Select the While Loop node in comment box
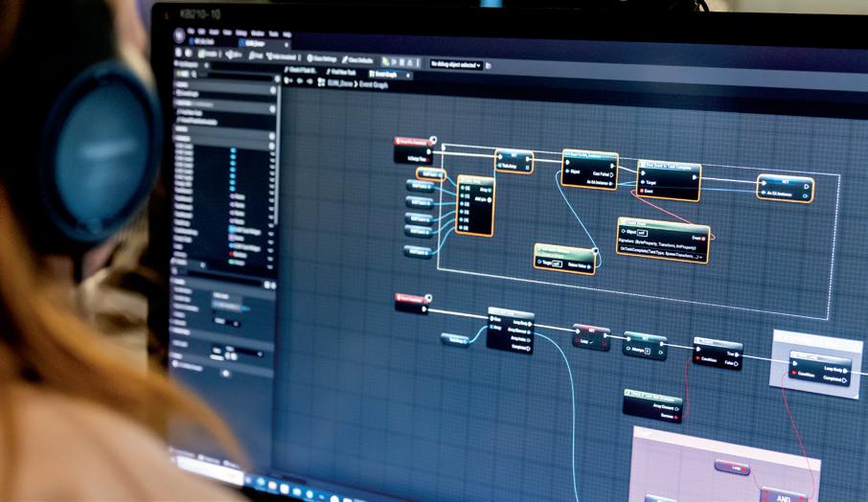Screen dimensions: 868x502 click(819, 368)
